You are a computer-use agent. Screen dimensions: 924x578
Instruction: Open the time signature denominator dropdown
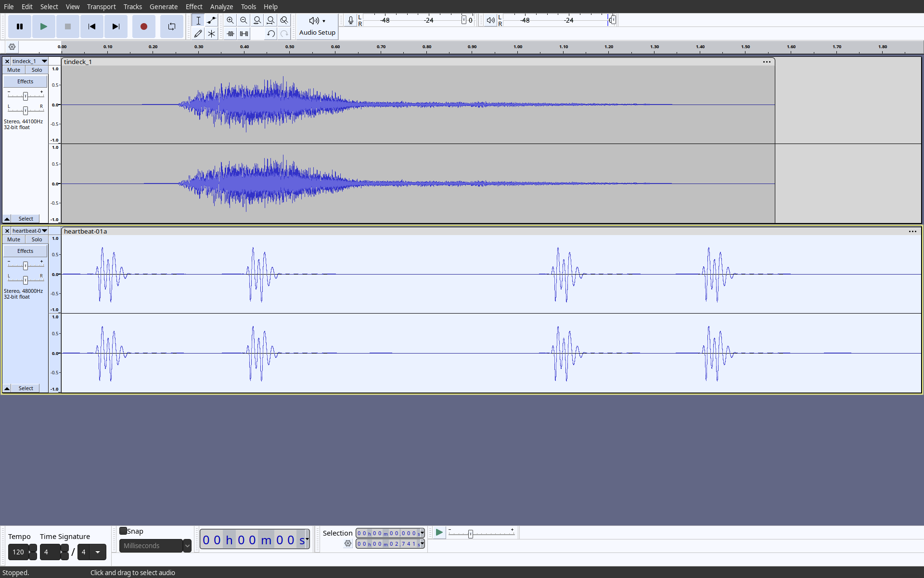98,552
